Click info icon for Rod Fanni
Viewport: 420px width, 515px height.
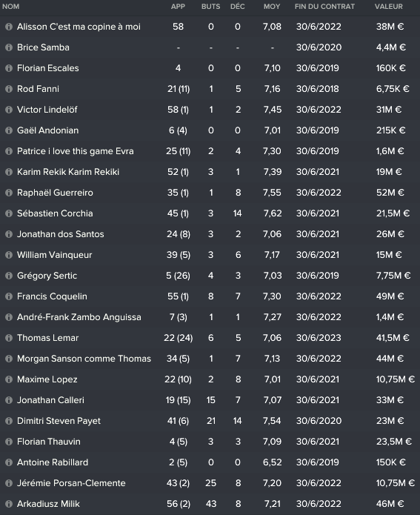[x=9, y=89]
